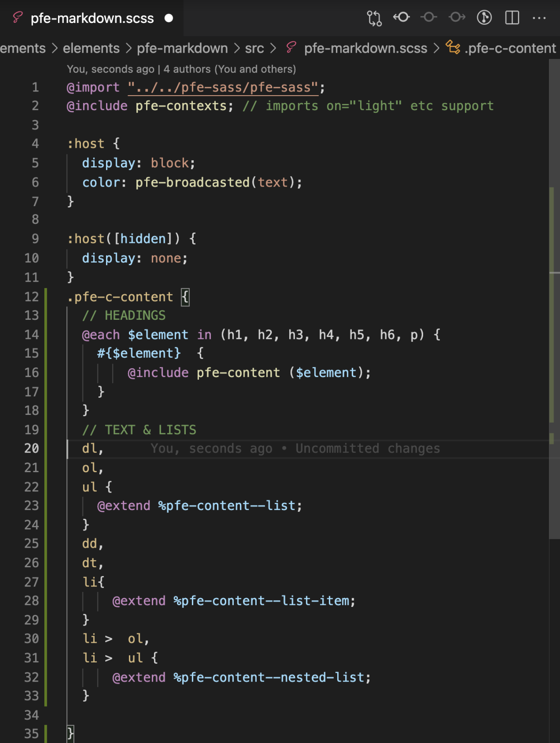
Task: Select the pfe-markdown.scss editor tab
Action: pos(92,18)
